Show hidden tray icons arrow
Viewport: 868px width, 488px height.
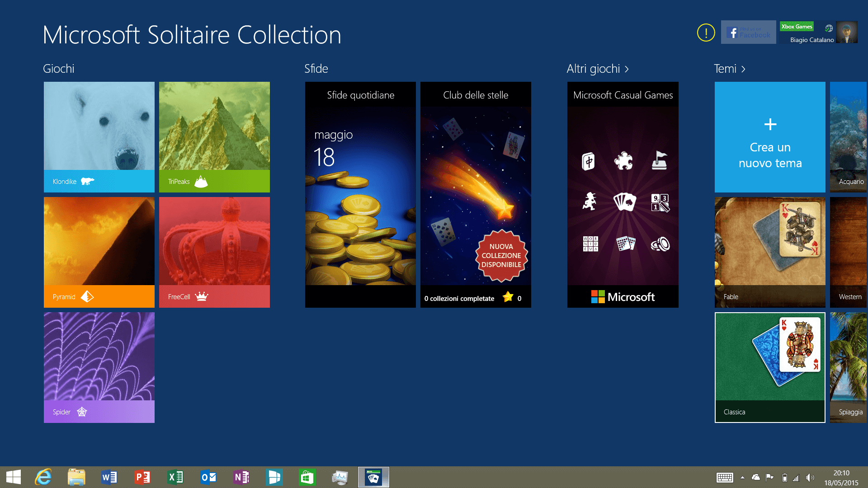coord(742,478)
